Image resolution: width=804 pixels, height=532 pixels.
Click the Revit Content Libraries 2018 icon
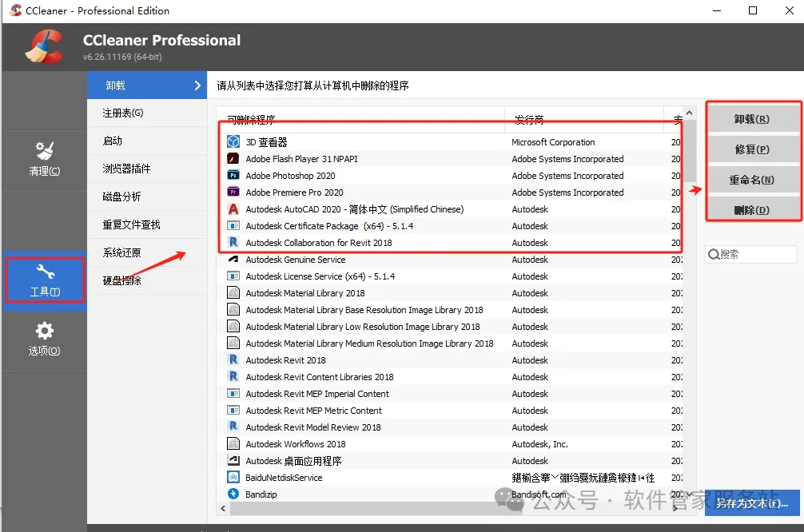[233, 377]
